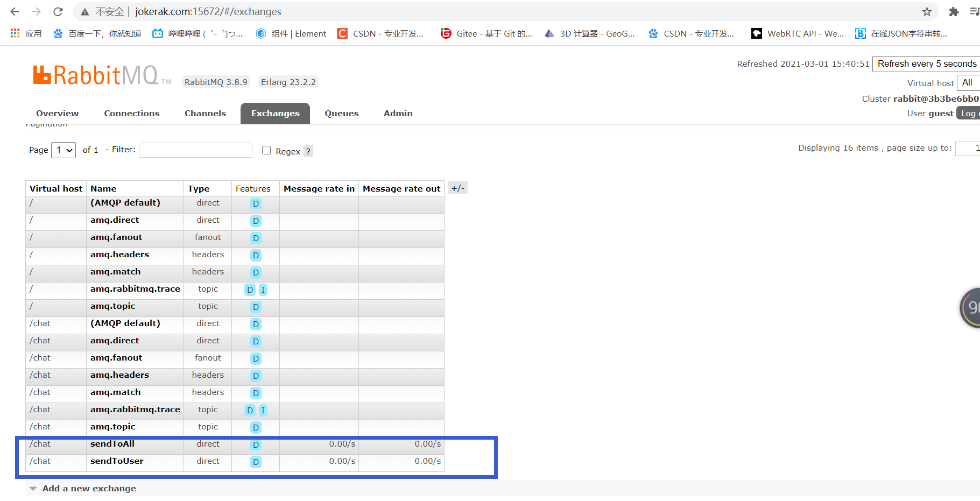Click the exchange Filter text field
Screen dimensions: 980x501
pos(195,150)
